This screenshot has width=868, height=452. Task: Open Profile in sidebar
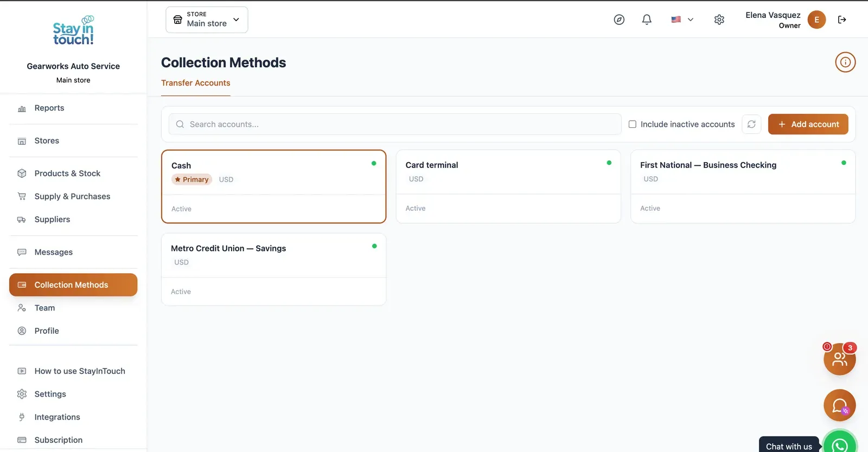click(x=73, y=331)
